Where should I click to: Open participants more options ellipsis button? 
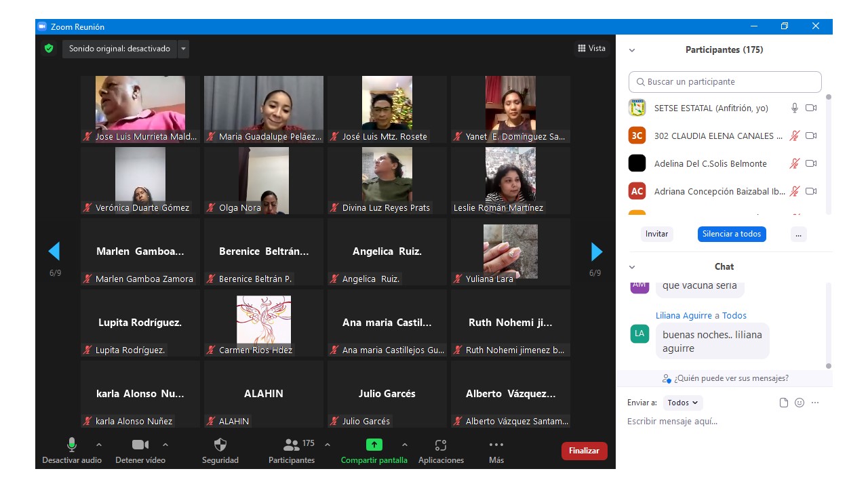pyautogui.click(x=799, y=234)
